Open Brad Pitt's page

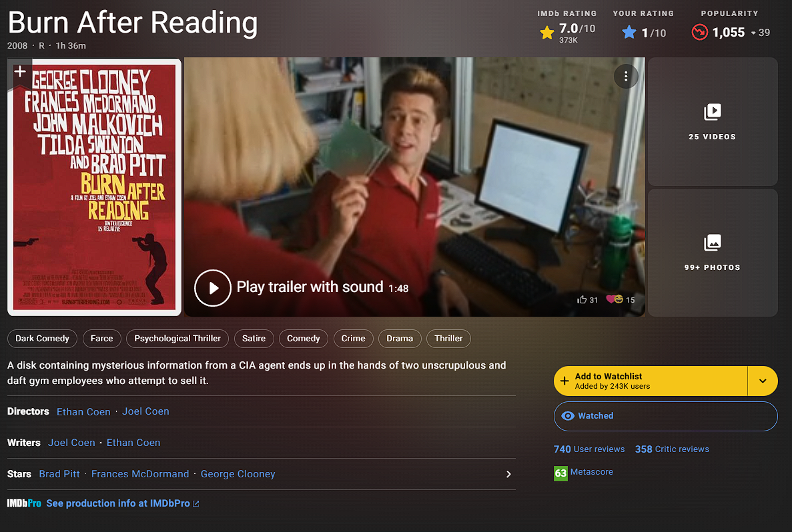coord(59,474)
